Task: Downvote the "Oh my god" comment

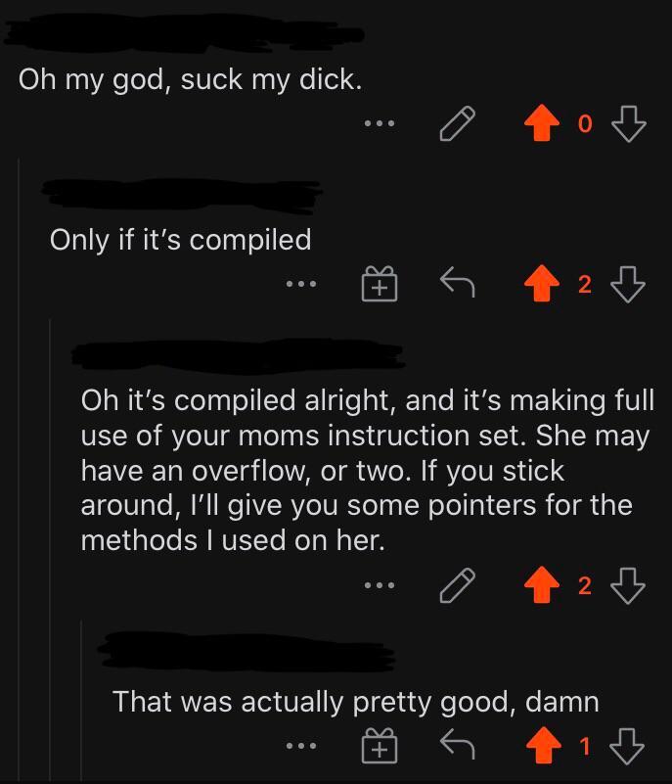Action: click(x=628, y=124)
